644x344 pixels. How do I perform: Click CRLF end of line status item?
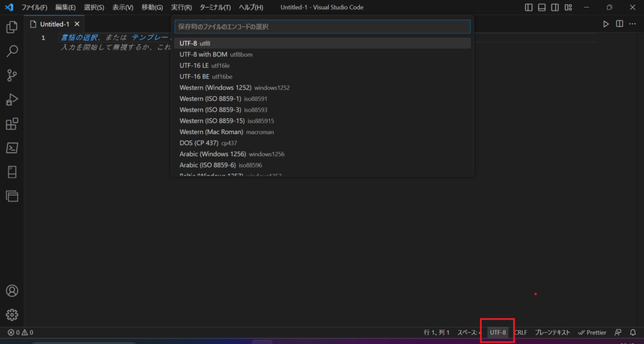click(x=520, y=333)
